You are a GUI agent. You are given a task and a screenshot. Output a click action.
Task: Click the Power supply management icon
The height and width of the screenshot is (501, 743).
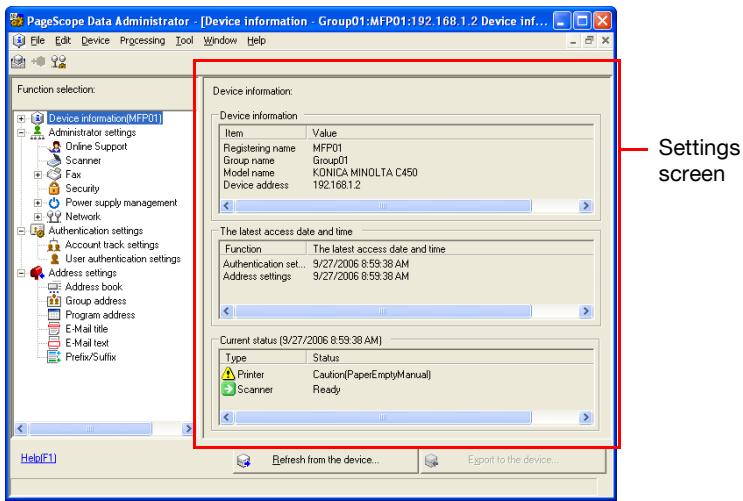(54, 202)
